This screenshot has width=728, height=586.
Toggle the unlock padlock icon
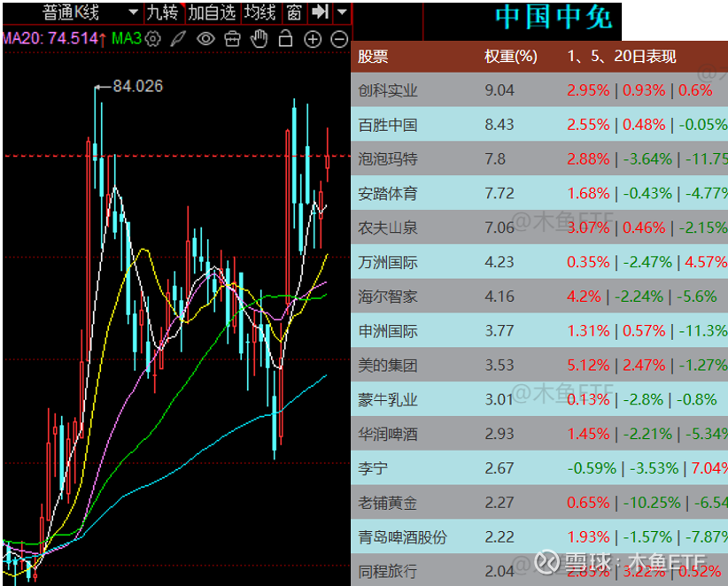pyautogui.click(x=285, y=39)
